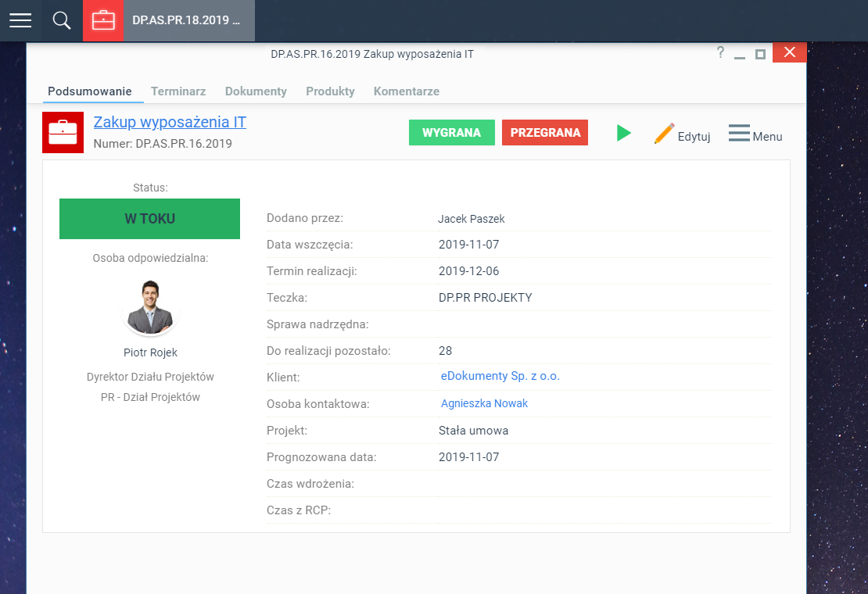868x594 pixels.
Task: Click the W TOKU status button
Action: click(x=149, y=219)
